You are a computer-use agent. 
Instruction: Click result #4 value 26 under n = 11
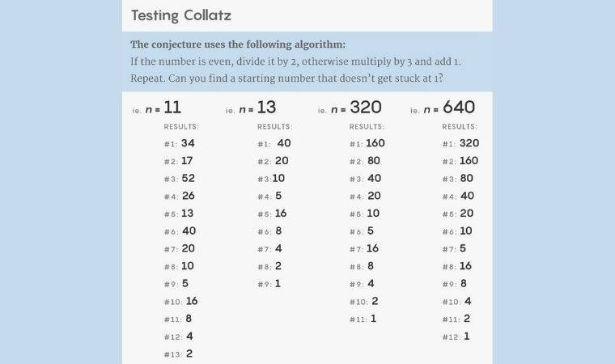pos(188,196)
